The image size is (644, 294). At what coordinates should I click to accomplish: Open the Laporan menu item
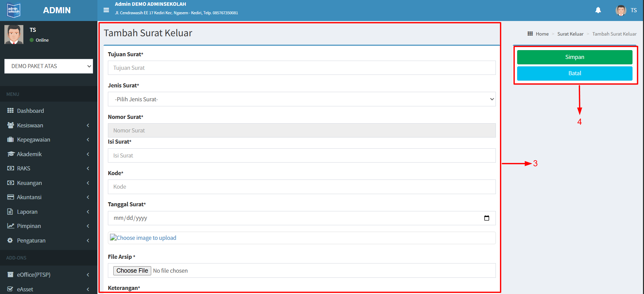(x=27, y=212)
